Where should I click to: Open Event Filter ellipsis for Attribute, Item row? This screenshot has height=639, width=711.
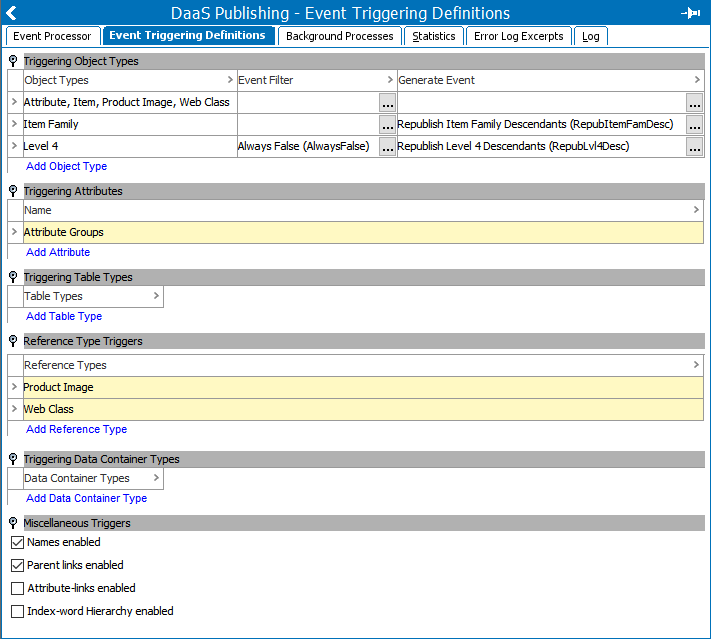tap(388, 103)
